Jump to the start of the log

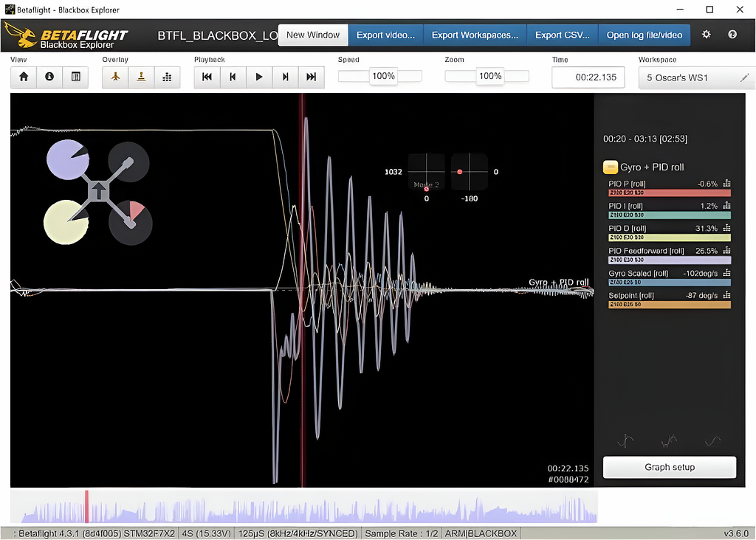[207, 77]
